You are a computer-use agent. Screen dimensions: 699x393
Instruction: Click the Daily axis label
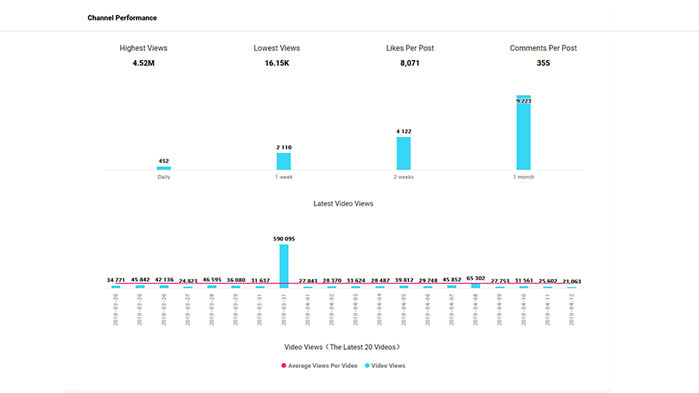164,177
